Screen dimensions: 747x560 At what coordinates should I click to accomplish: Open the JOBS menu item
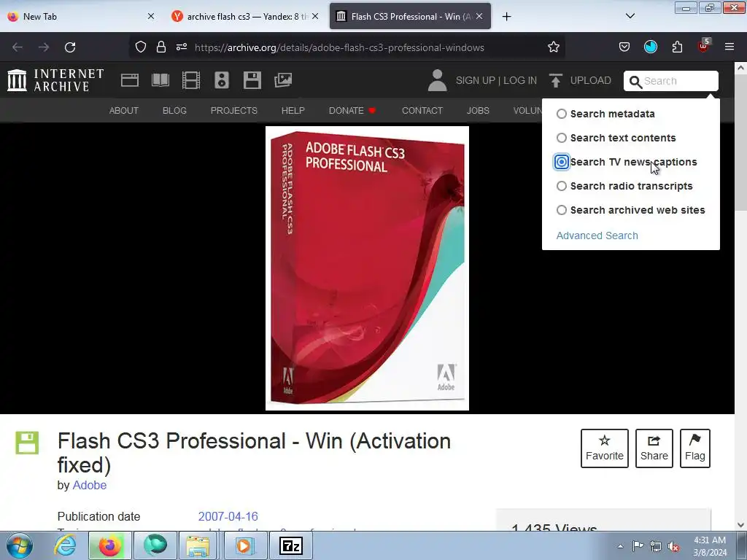click(478, 111)
